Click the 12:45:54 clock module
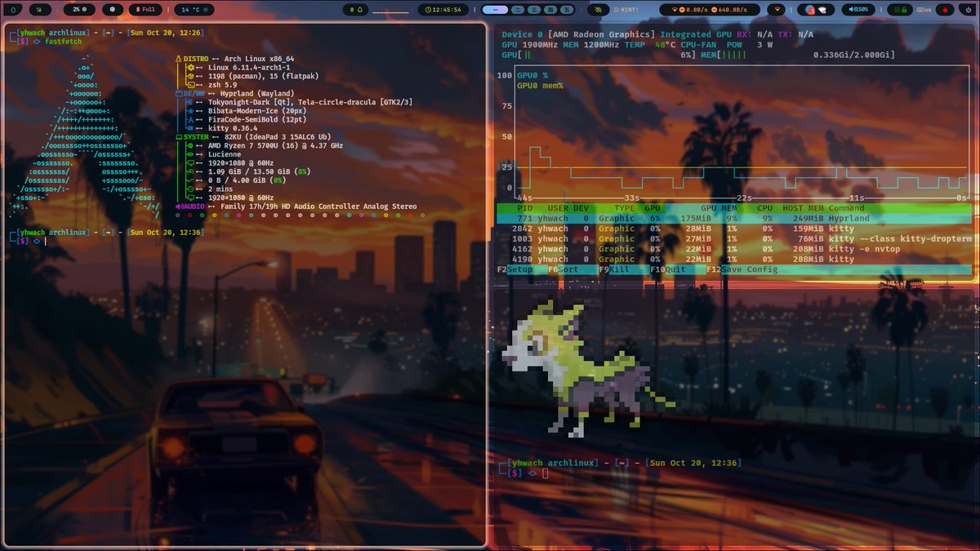This screenshot has height=551, width=980. [x=443, y=9]
